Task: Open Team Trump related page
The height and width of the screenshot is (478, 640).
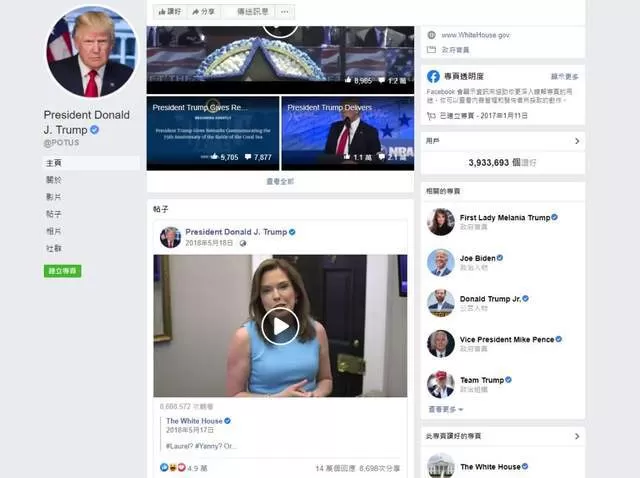Action: click(482, 380)
